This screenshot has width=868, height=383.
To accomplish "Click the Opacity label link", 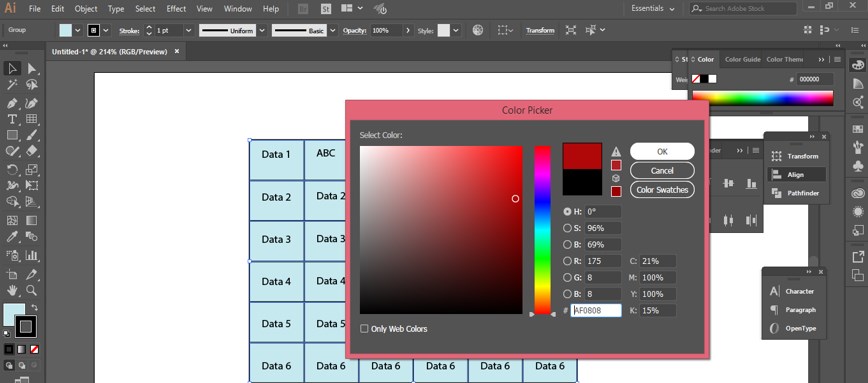I will click(354, 30).
